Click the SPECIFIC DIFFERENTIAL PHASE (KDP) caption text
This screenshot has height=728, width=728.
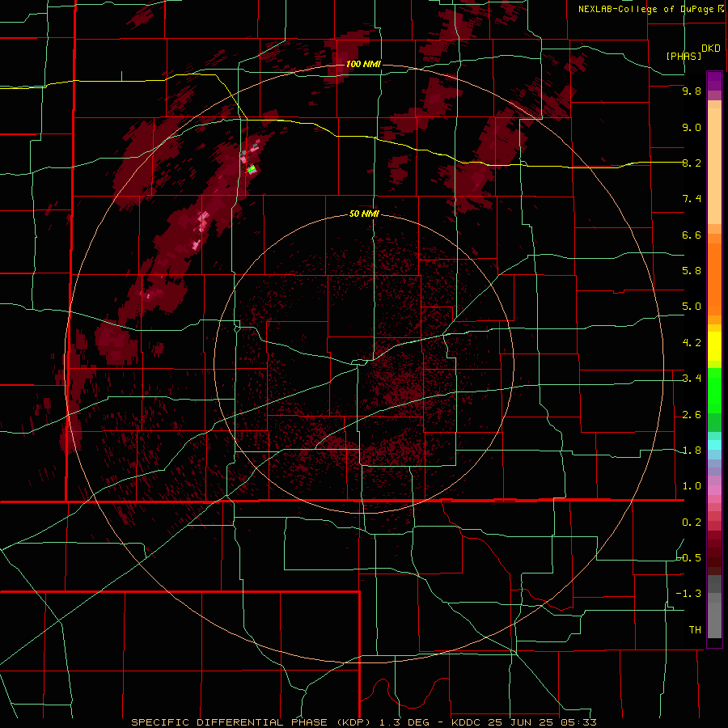click(x=252, y=722)
